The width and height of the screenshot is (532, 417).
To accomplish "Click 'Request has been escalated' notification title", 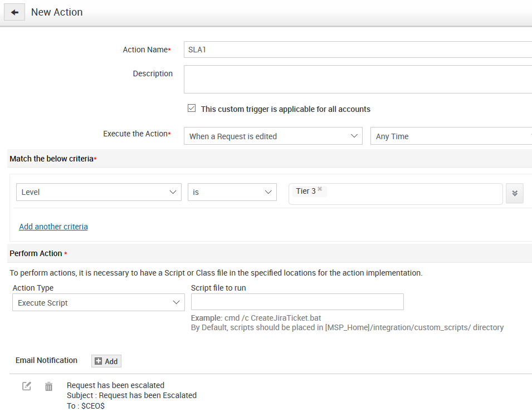I will [115, 385].
